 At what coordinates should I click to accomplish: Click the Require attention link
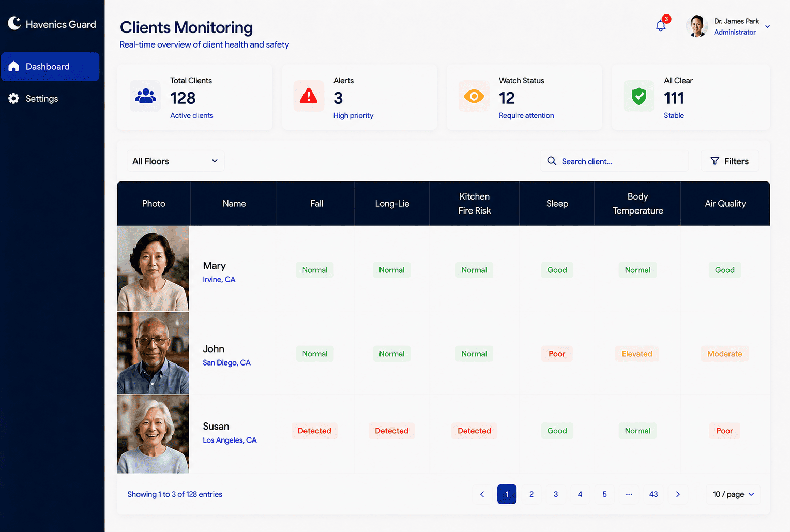pos(526,115)
